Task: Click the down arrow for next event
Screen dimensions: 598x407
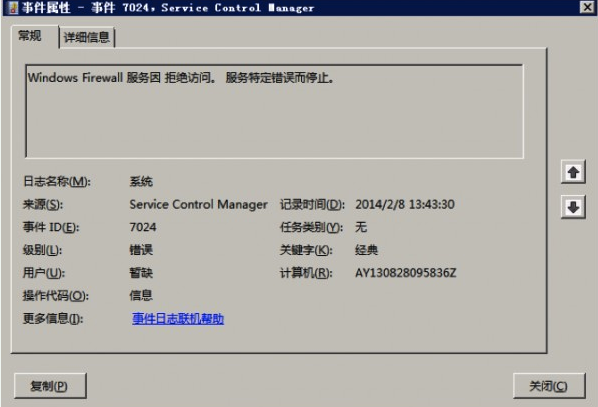Action: pos(573,207)
